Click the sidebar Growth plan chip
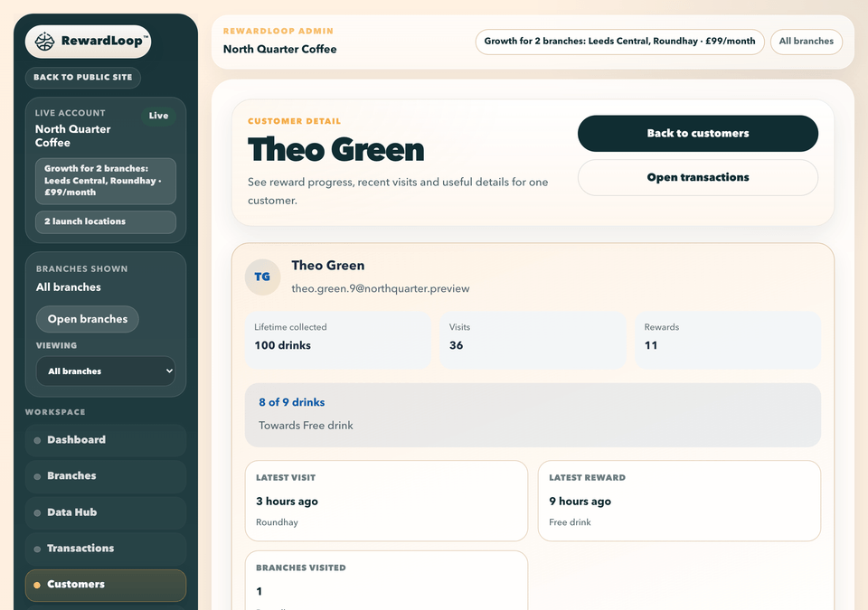868x610 pixels. 106,181
